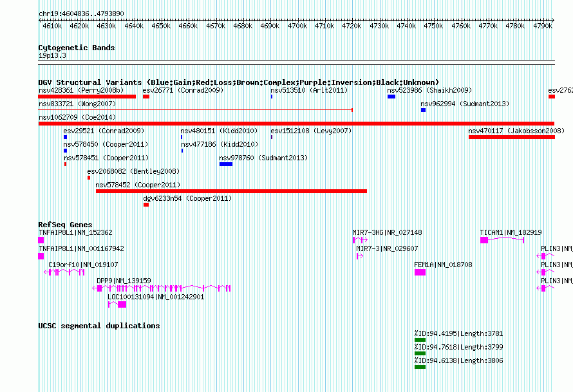Click the nsv513510 (Arlt2011) label
Screen dimensions: 573x392
pos(309,90)
